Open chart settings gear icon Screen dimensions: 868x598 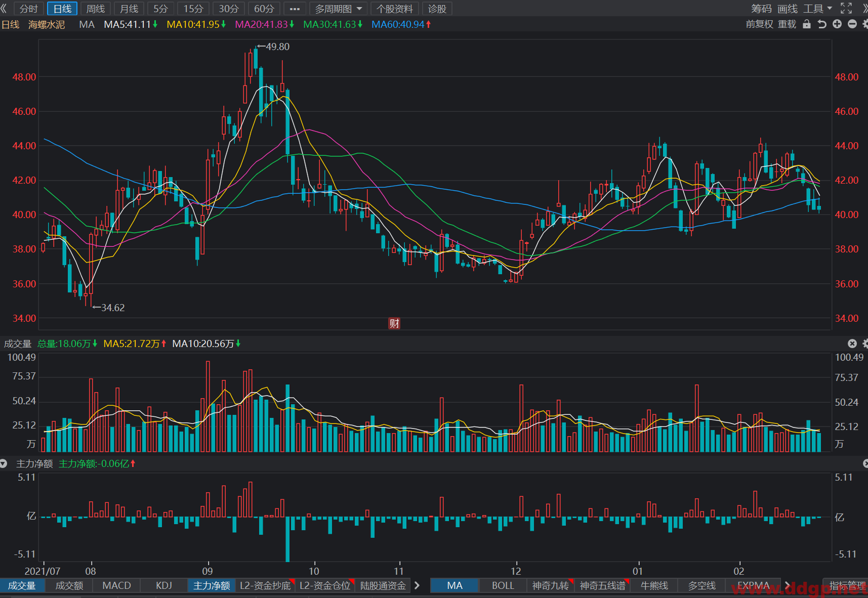[x=865, y=24]
